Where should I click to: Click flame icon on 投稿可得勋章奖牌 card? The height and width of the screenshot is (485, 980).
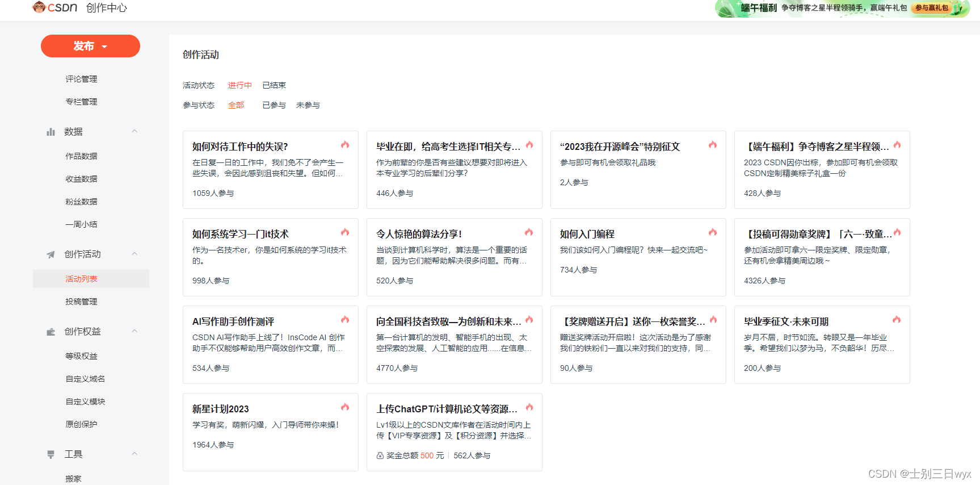897,232
